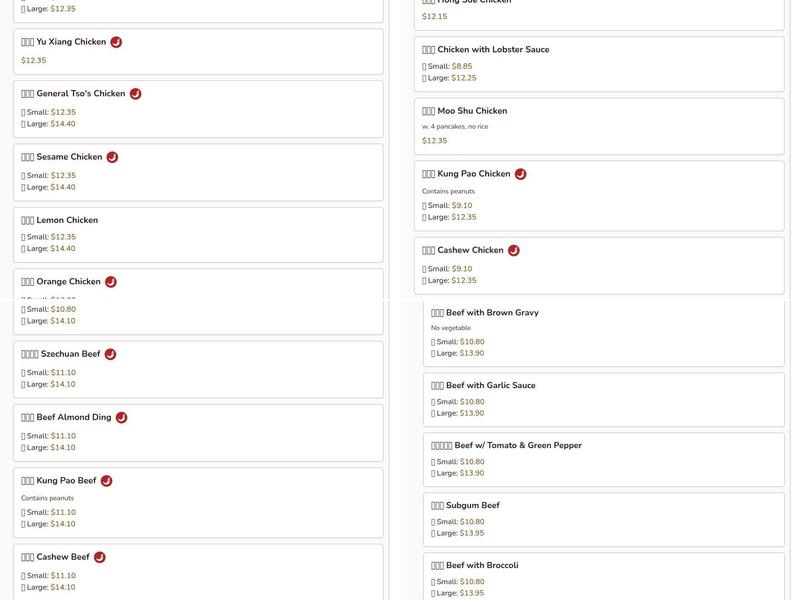Open the Moo Shu Chicken item
This screenshot has width=800, height=600.
599,127
